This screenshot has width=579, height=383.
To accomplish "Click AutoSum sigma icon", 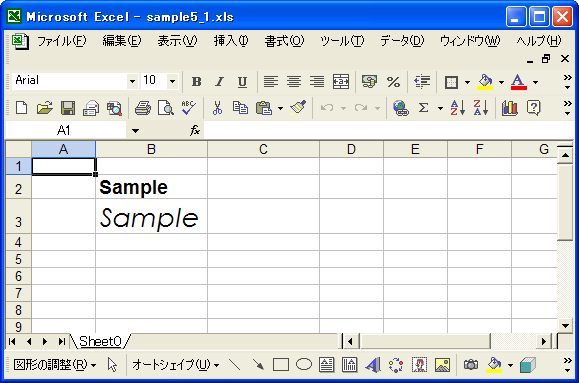I will tap(424, 108).
